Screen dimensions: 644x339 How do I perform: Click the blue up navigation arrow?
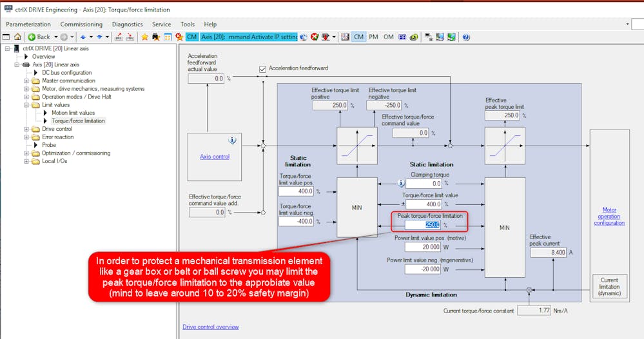(x=83, y=37)
